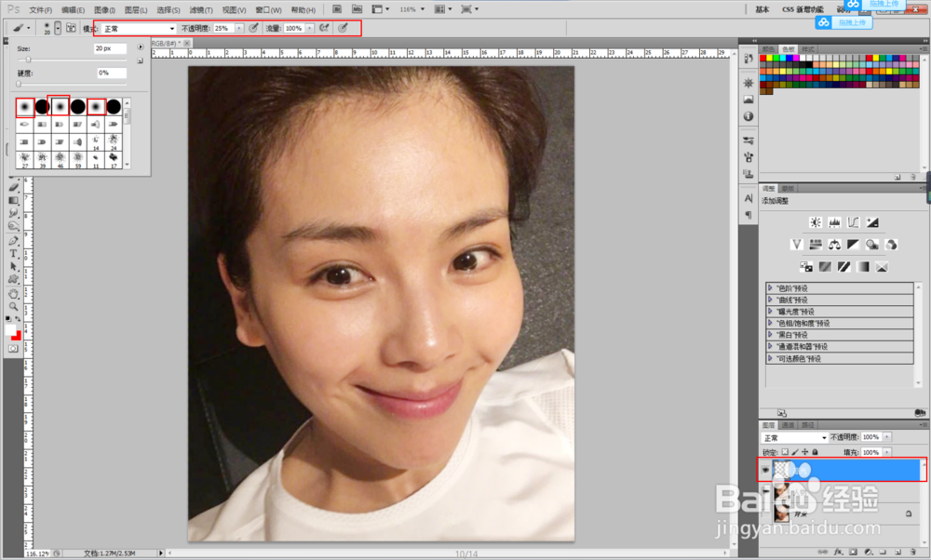Close the document tab
Screen dimensions: 931x560
click(186, 44)
